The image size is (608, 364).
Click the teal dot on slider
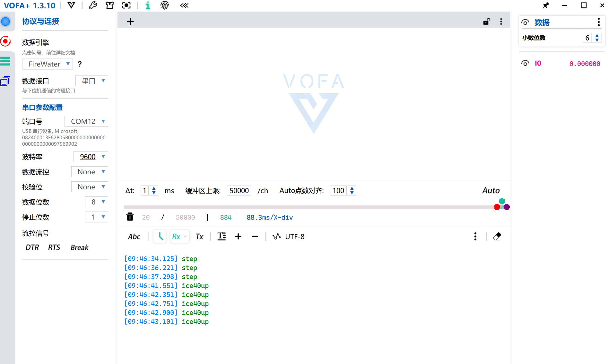coord(502,201)
